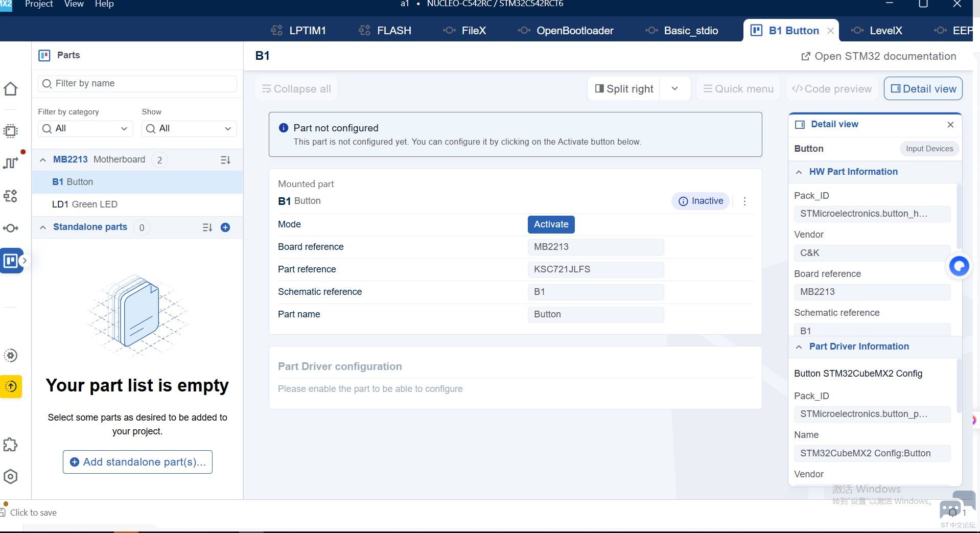Open the three-dot menu for B1 Button

[x=744, y=201]
